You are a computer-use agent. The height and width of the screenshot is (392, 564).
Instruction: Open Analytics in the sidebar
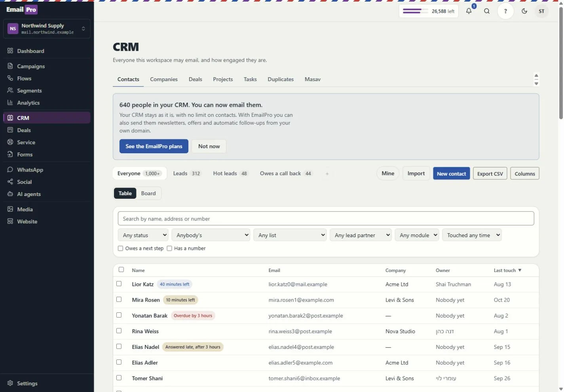pos(47,103)
